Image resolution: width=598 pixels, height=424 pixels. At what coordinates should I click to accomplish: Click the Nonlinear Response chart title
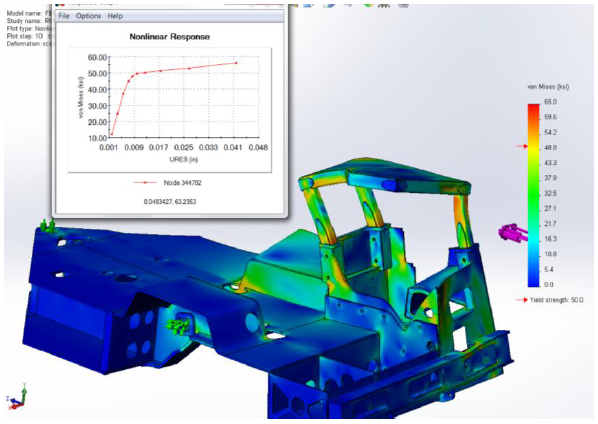tap(170, 37)
